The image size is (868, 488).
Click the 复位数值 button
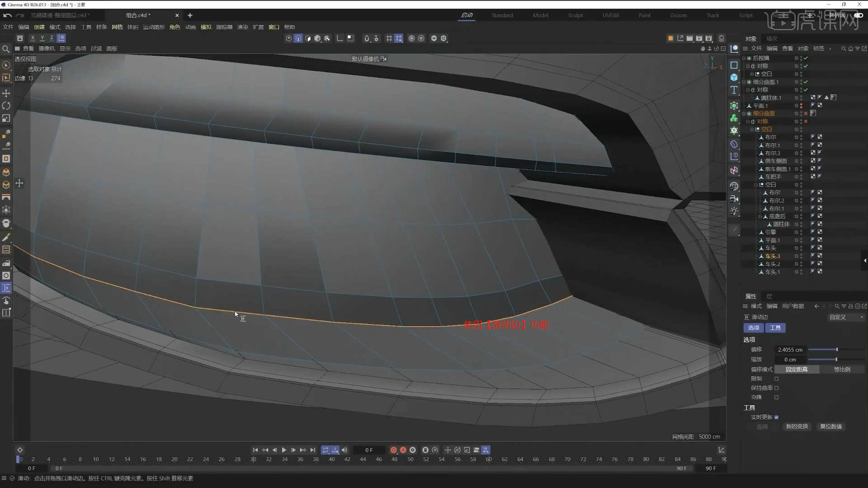point(831,427)
